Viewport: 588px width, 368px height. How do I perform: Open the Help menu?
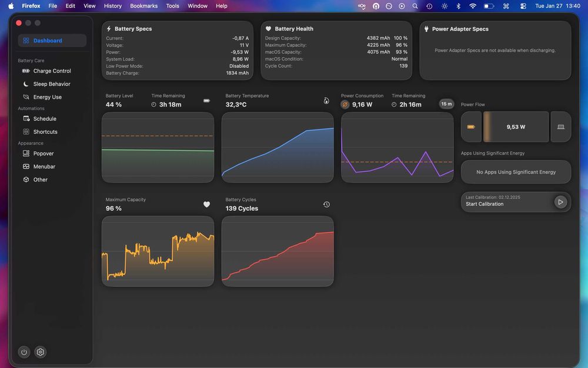[x=222, y=6]
